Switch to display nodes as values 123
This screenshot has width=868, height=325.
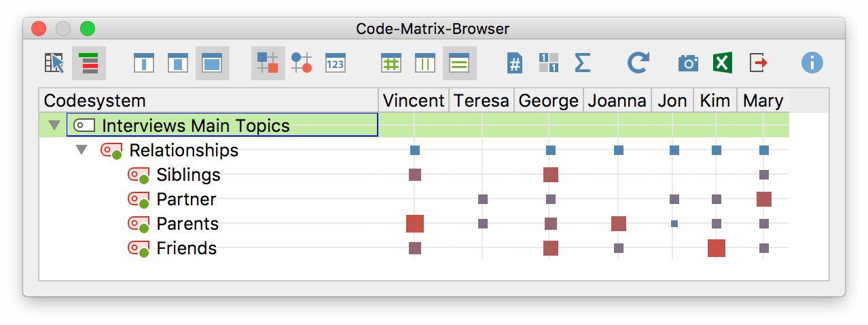pos(336,63)
